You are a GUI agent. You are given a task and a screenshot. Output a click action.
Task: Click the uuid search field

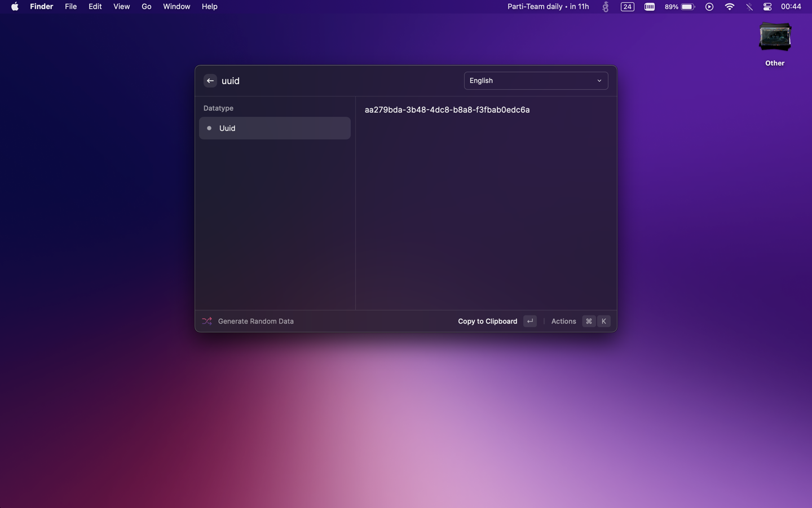click(338, 81)
